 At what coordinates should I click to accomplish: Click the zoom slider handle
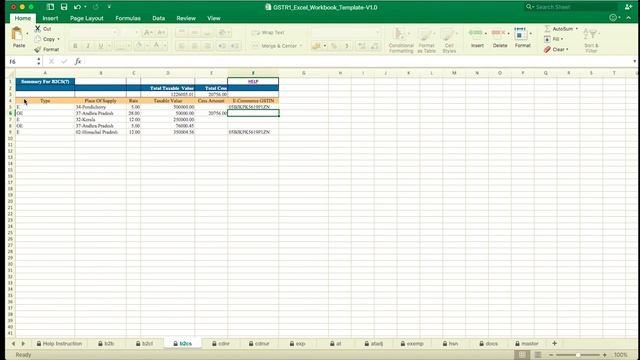click(578, 355)
